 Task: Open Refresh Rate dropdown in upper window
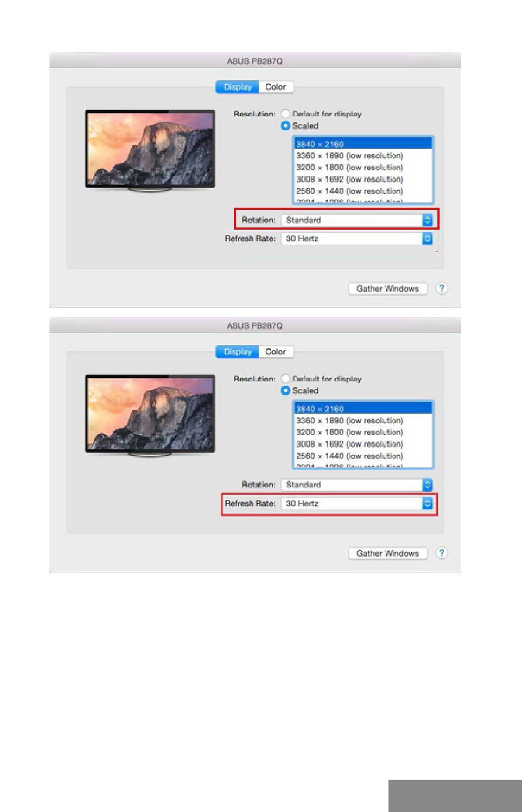point(357,238)
